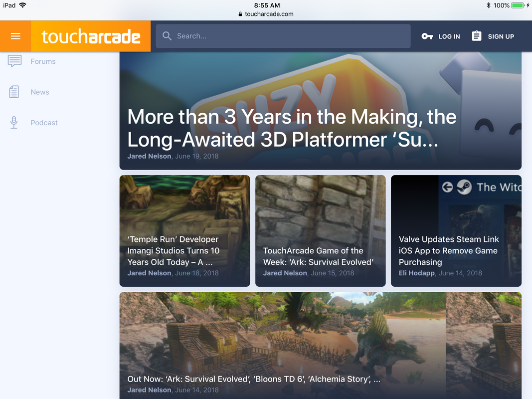Viewport: 532px width, 399px height.
Task: Open 'Out Now: Ark: Survival Evolved' article
Action: pyautogui.click(x=254, y=379)
